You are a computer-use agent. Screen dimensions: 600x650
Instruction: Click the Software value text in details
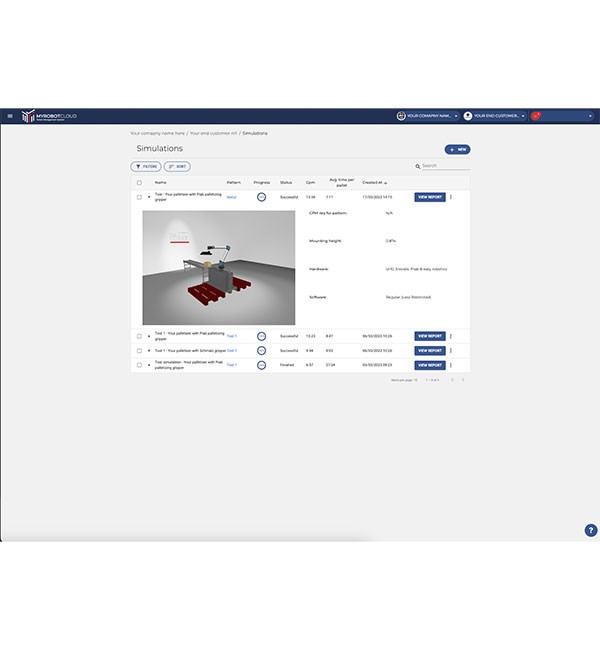(x=408, y=297)
